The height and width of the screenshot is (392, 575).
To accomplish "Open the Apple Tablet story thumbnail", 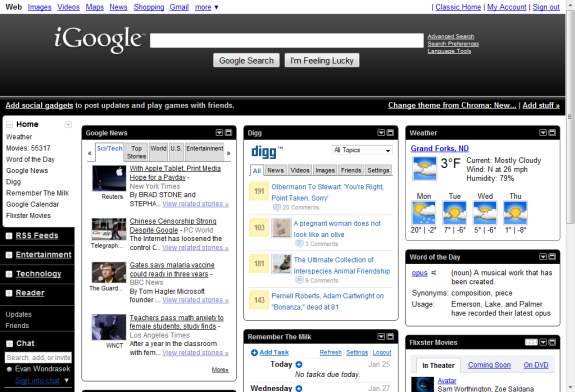I will pyautogui.click(x=109, y=178).
